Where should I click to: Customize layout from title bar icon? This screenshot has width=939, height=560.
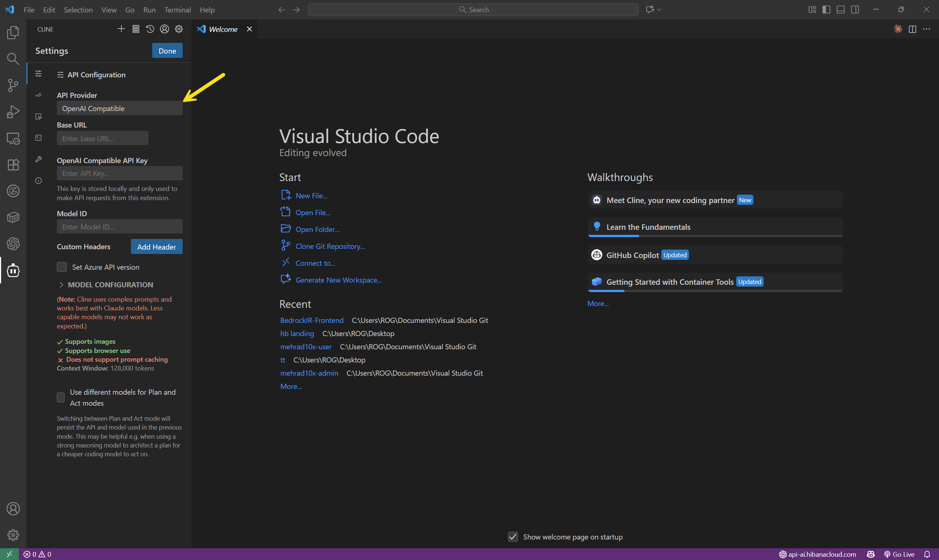coord(812,10)
